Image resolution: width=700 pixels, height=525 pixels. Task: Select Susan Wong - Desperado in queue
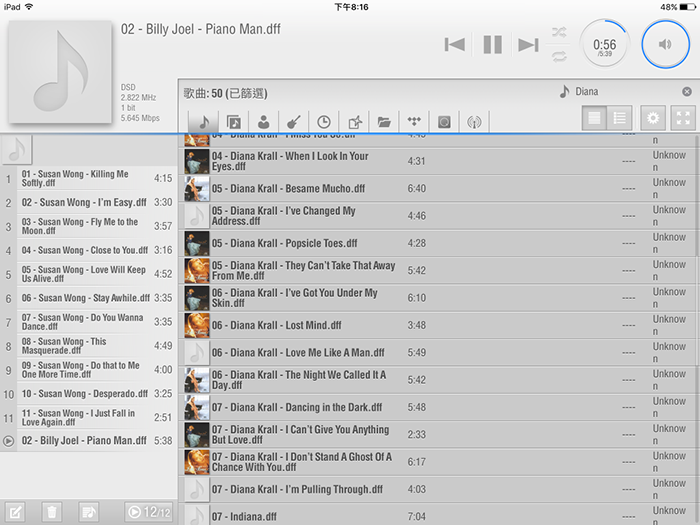pyautogui.click(x=88, y=394)
